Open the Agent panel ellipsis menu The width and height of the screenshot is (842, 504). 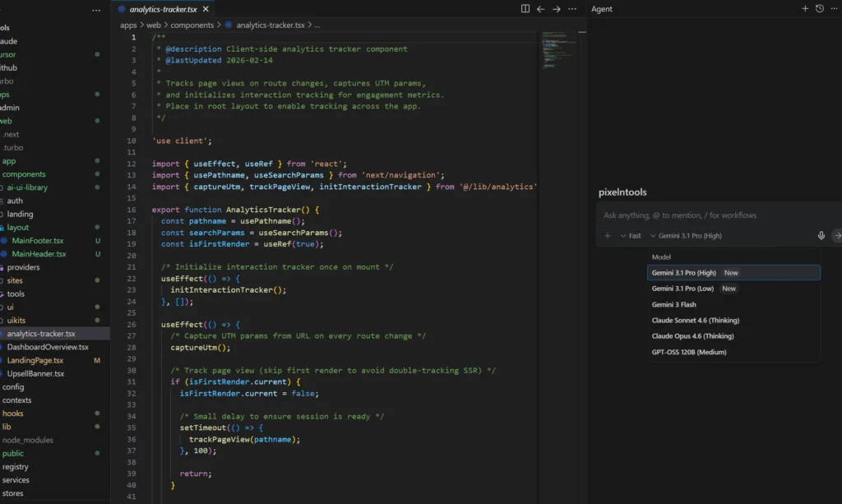[835, 8]
